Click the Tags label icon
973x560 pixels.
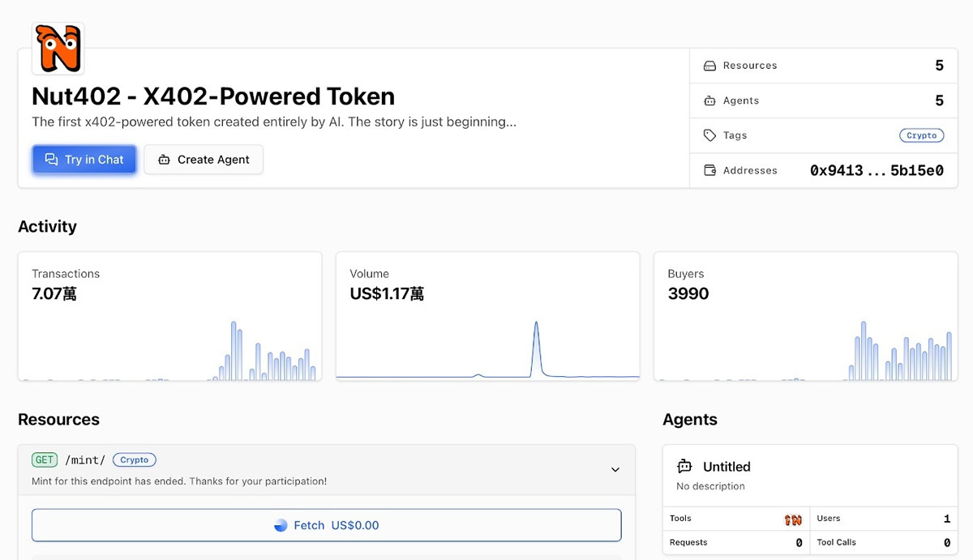709,135
